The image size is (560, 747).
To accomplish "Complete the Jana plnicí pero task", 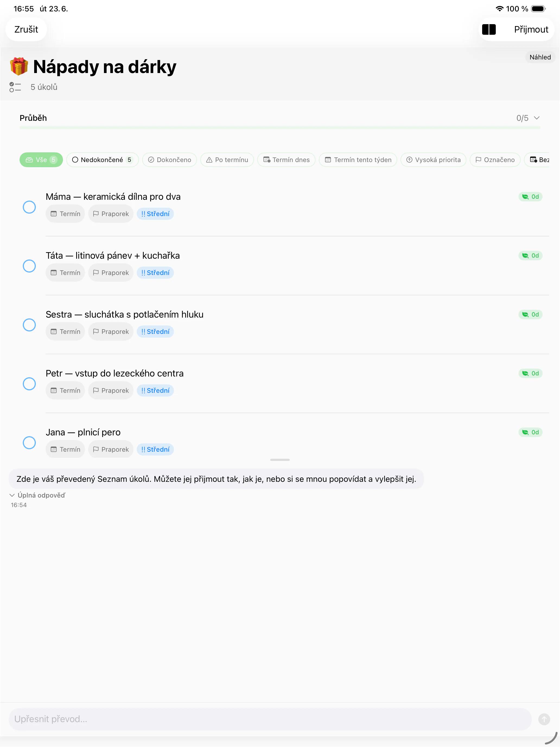I will click(29, 442).
